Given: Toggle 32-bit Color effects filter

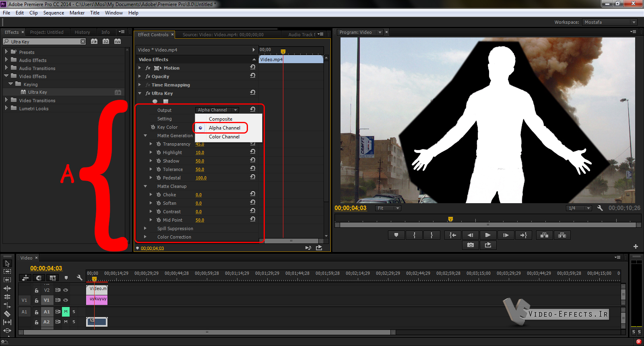Looking at the screenshot, I should point(106,41).
